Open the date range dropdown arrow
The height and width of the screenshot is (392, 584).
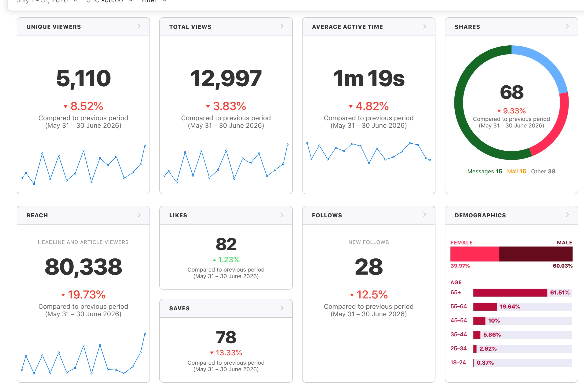click(76, 1)
